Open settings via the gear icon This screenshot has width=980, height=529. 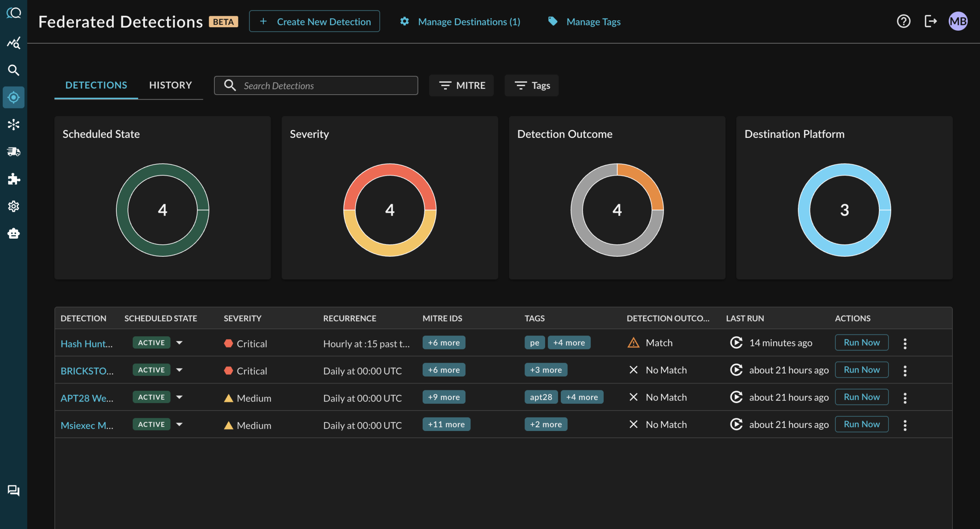click(x=13, y=206)
